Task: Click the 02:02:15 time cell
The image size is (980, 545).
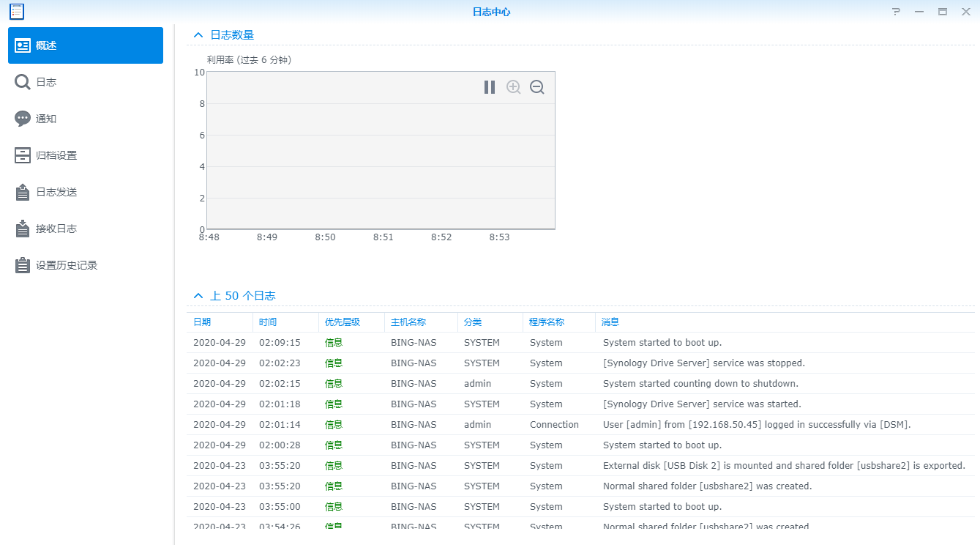Action: [x=280, y=384]
